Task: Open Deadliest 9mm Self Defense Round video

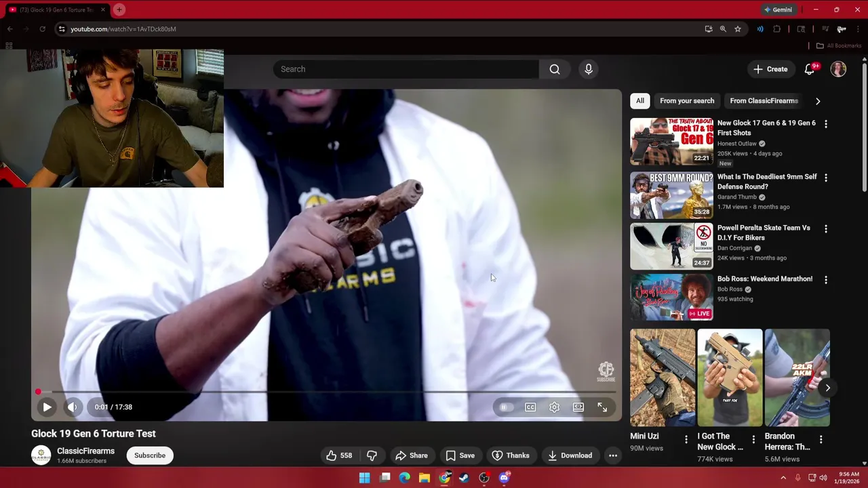Action: tap(671, 195)
